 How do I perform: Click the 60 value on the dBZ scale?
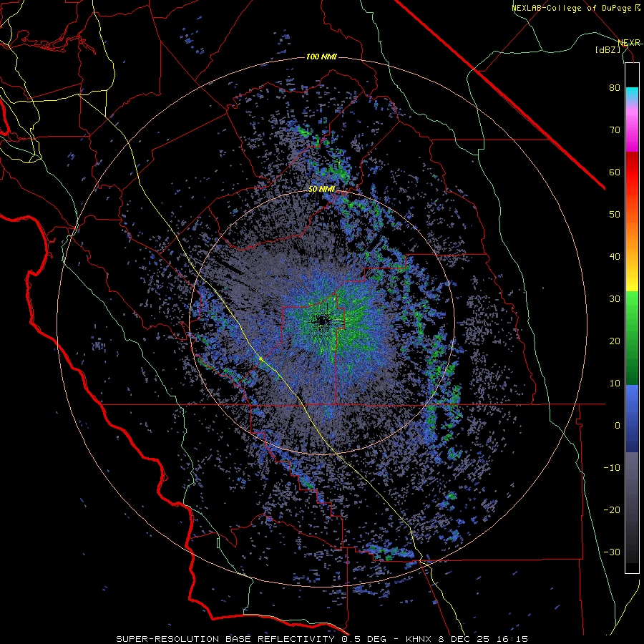click(615, 172)
